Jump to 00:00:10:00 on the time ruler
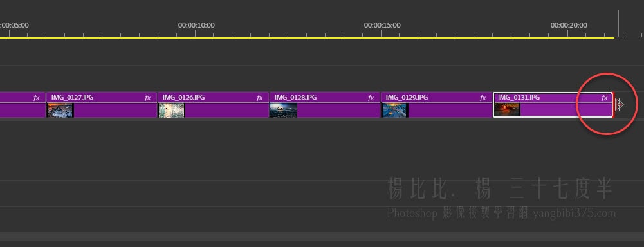The width and height of the screenshot is (644, 247). (196, 25)
